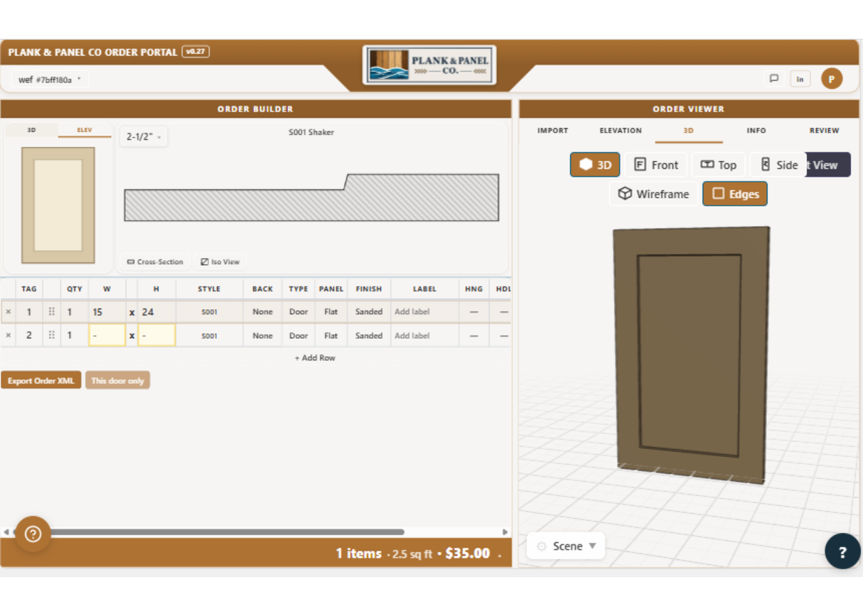Delete row 1 with the x icon
This screenshot has height=616, width=863.
pyautogui.click(x=9, y=312)
